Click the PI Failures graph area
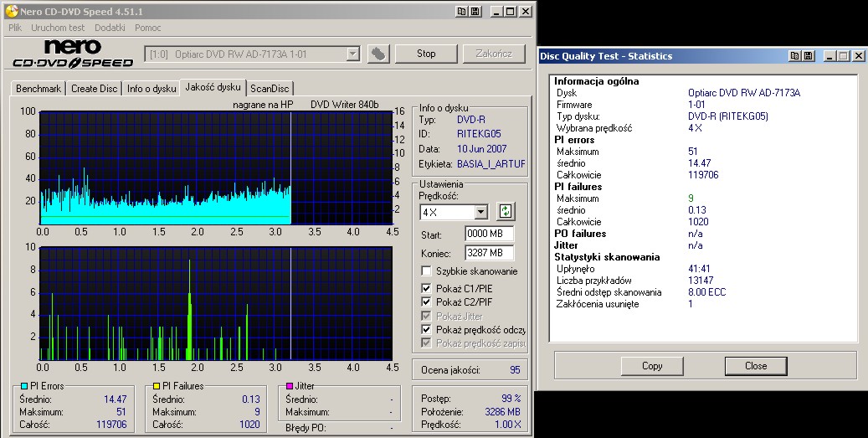Screen dimensions: 868x438 tap(216, 303)
